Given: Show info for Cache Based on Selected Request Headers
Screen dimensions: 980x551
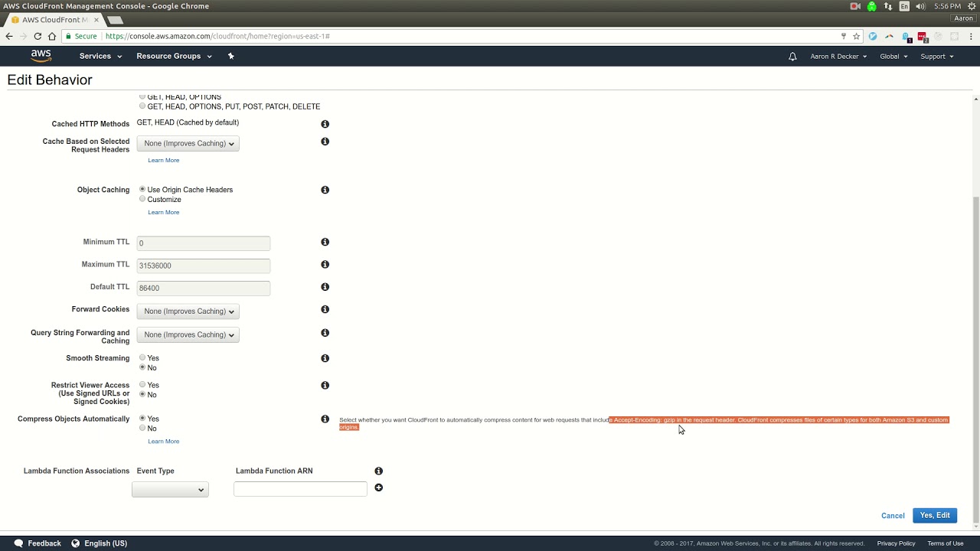Looking at the screenshot, I should click(325, 142).
